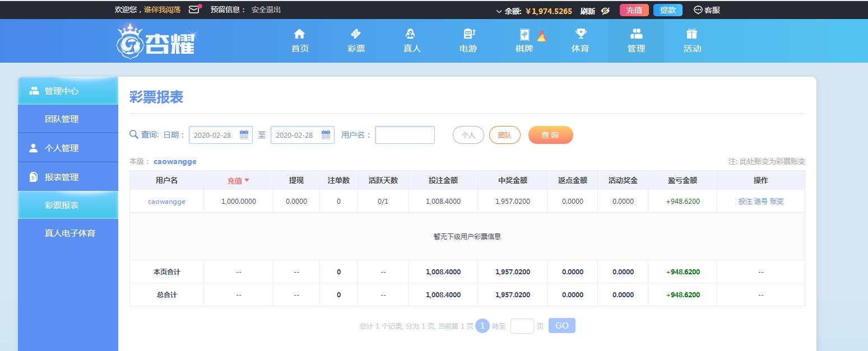The image size is (868, 351).
Task: Expand 报表管理 sidebar section
Action: [x=68, y=177]
